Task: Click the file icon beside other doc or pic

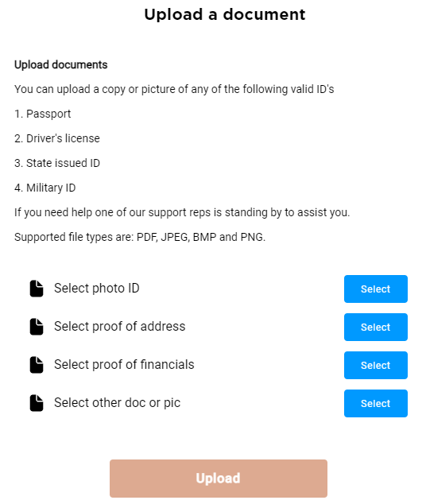Action: coord(37,403)
